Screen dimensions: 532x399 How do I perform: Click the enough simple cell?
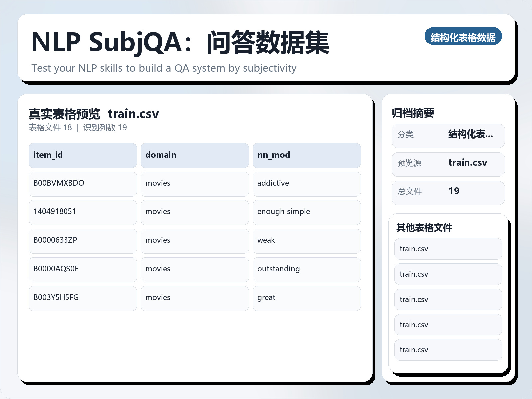307,212
